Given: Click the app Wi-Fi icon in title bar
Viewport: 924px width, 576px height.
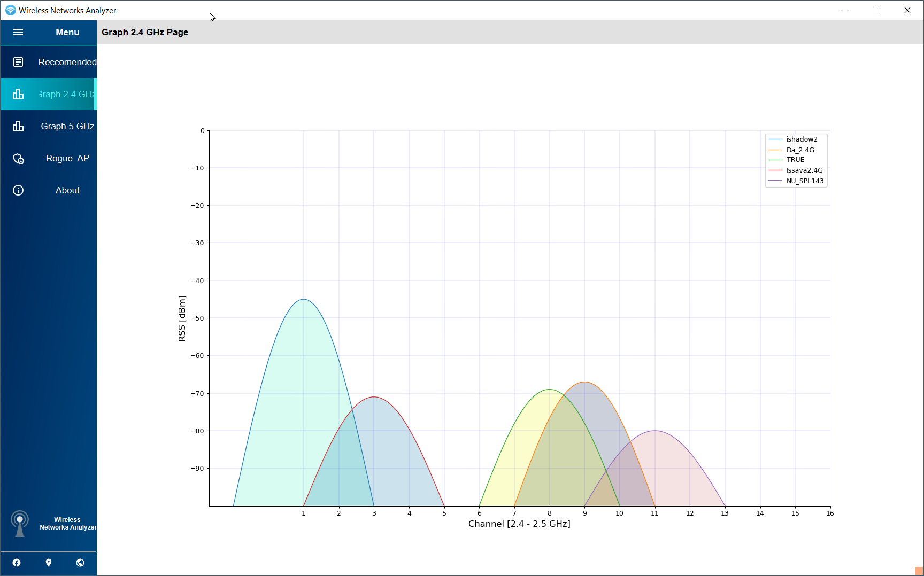Looking at the screenshot, I should 10,10.
